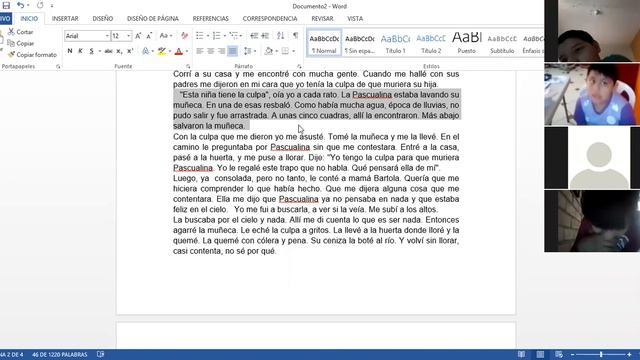Image resolution: width=640 pixels, height=360 pixels.
Task: Toggle strikethrough abc formatting
Action: (x=108, y=51)
